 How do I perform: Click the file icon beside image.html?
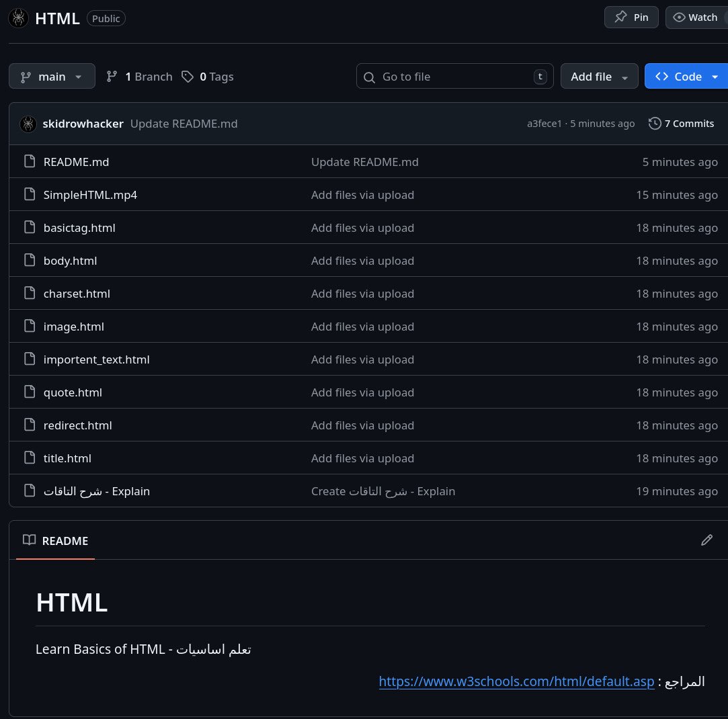point(30,326)
